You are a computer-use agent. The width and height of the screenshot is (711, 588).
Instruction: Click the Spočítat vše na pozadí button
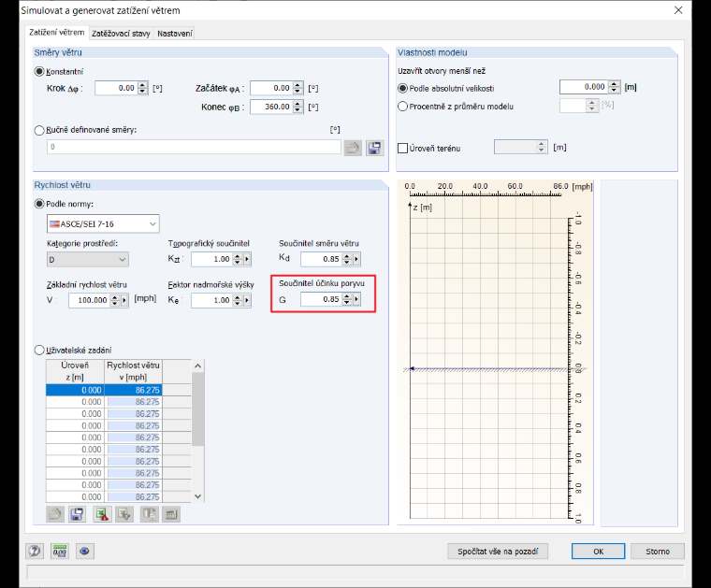(498, 552)
